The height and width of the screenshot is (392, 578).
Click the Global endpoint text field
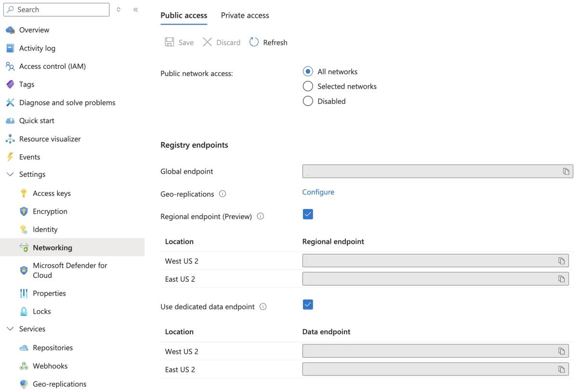pyautogui.click(x=438, y=171)
